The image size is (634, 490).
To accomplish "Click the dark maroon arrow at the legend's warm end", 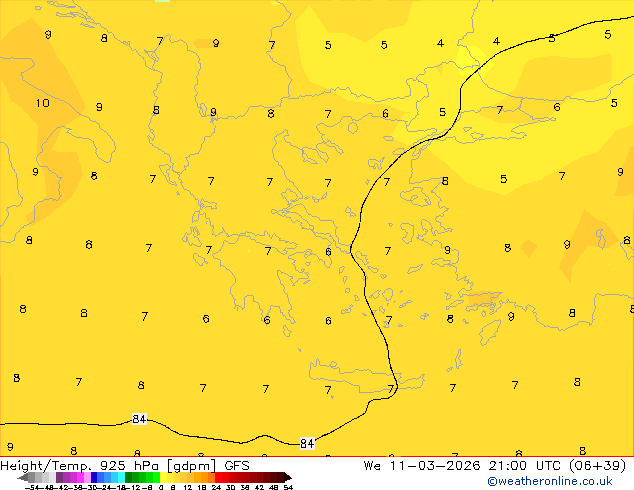I will coord(288,477).
